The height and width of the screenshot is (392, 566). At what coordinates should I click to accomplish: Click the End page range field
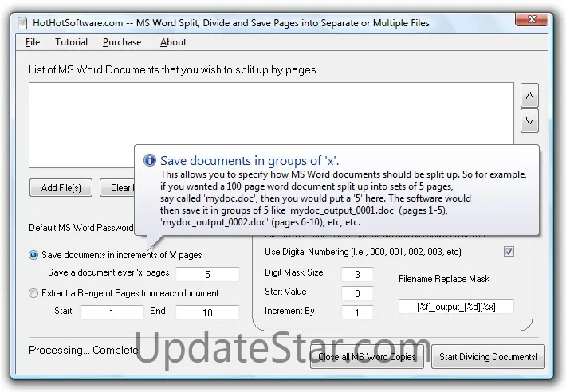click(x=207, y=312)
